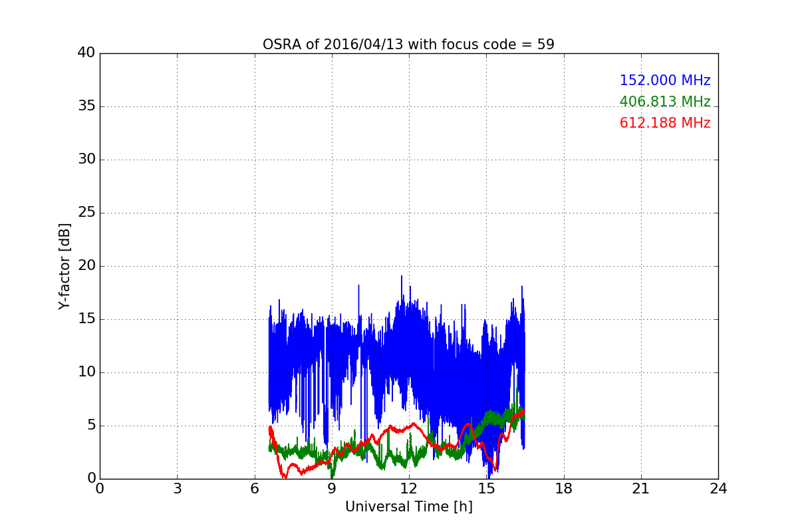798x532 pixels.
Task: Click the x-axis tick label '9'
Action: pos(331,489)
